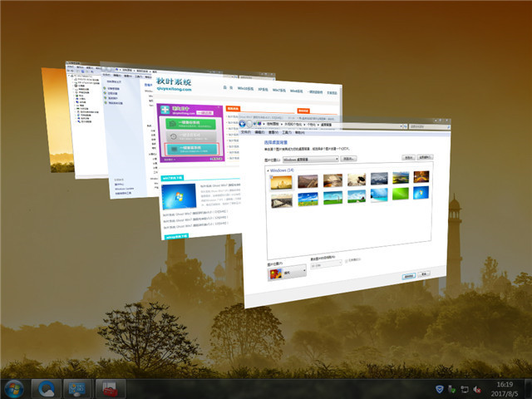Select the gray stone walkway wallpaper thumbnail
Screen dimensions: 532x399
click(x=282, y=200)
